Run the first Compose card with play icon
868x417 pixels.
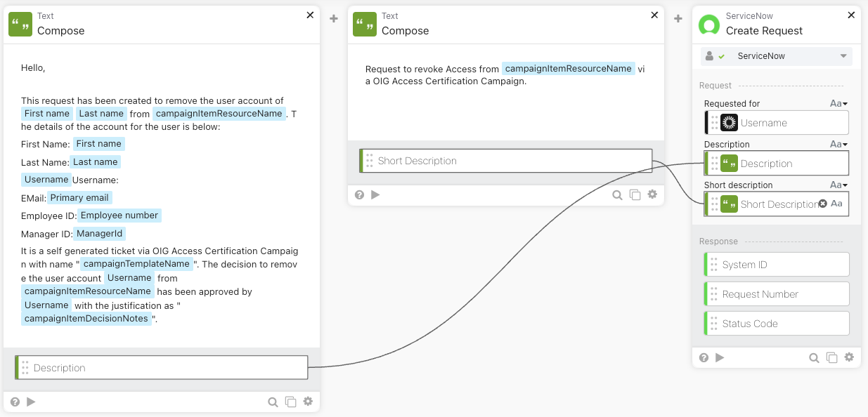point(31,402)
